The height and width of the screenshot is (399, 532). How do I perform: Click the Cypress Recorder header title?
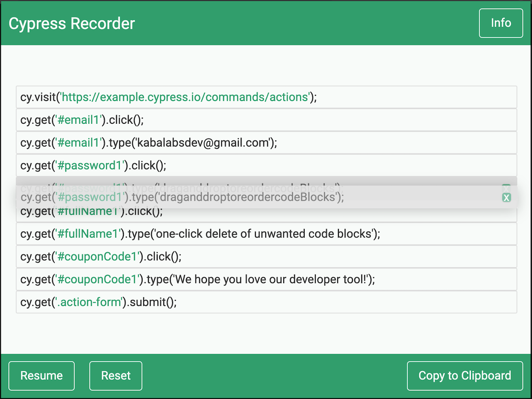pos(72,23)
